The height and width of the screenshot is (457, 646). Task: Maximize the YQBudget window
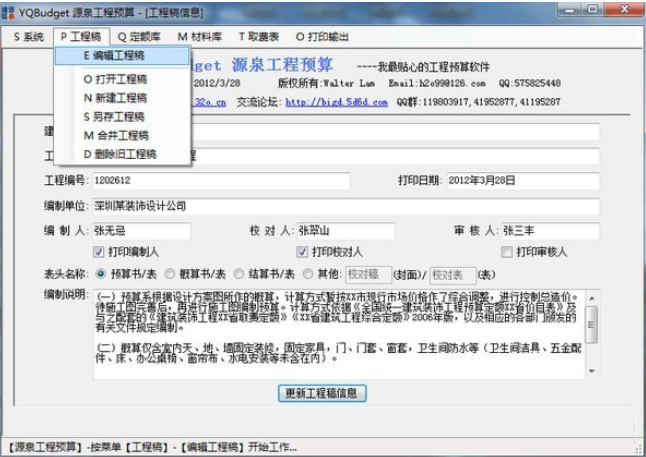[x=593, y=9]
